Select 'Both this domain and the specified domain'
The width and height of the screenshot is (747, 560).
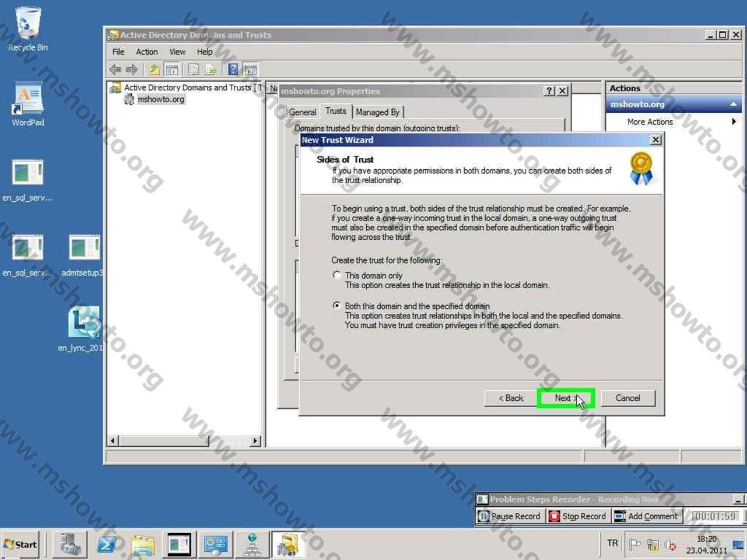click(x=336, y=305)
